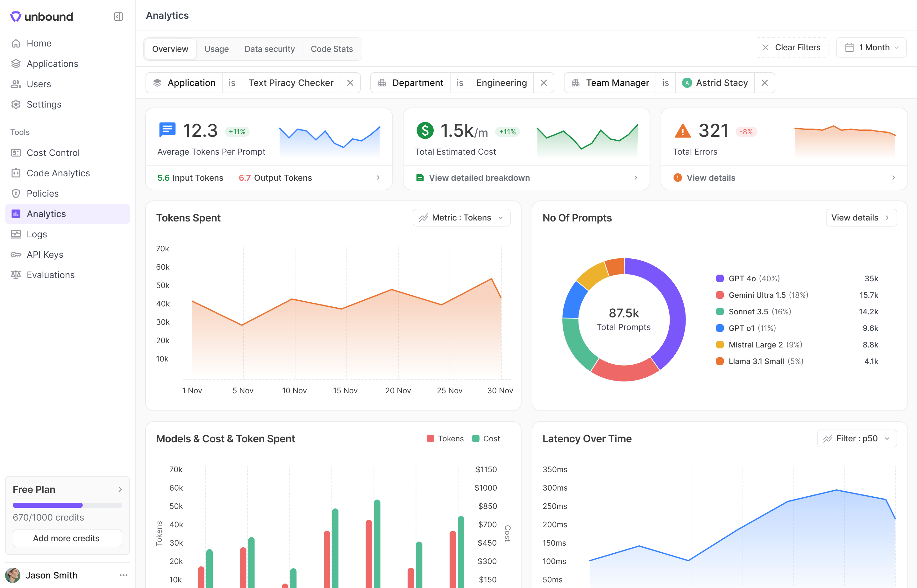The width and height of the screenshot is (917, 588).
Task: Collapse the sidebar panel icon
Action: [x=118, y=17]
